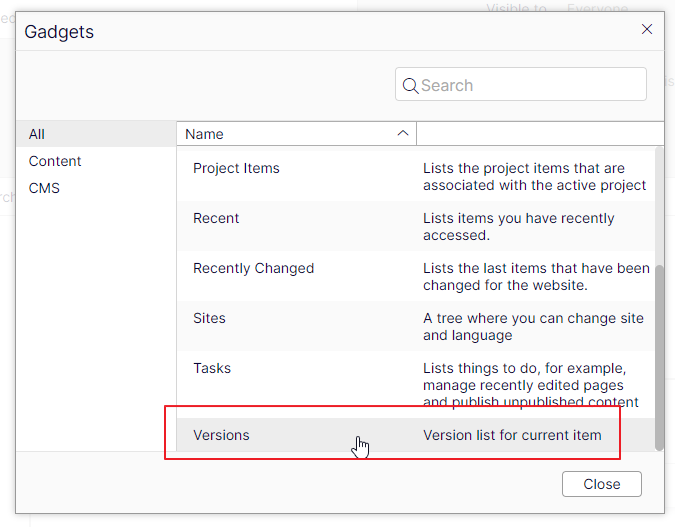Add the Sites gadget
675x527 pixels.
[209, 318]
